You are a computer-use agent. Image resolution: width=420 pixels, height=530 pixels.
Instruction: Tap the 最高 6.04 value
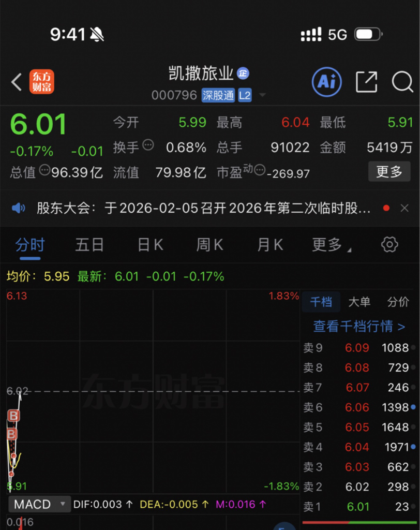point(295,122)
